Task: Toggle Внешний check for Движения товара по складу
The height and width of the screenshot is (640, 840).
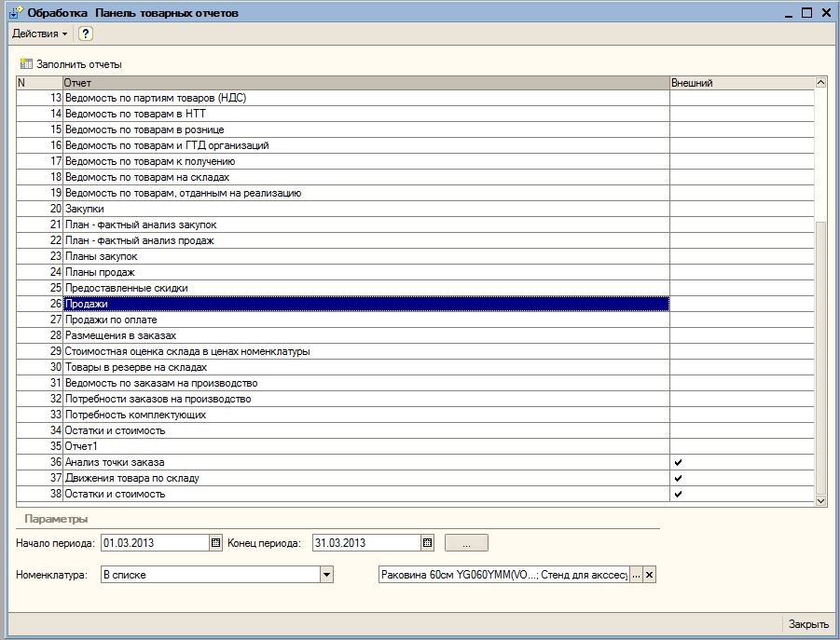Action: pyautogui.click(x=678, y=478)
